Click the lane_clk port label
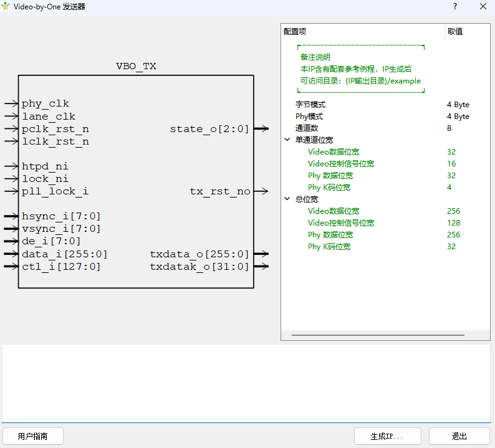Image resolution: width=495 pixels, height=448 pixels. 49,117
